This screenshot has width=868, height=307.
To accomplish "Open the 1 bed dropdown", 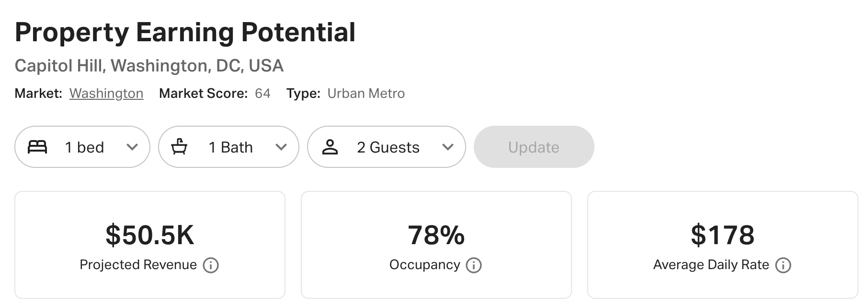I will pyautogui.click(x=82, y=147).
